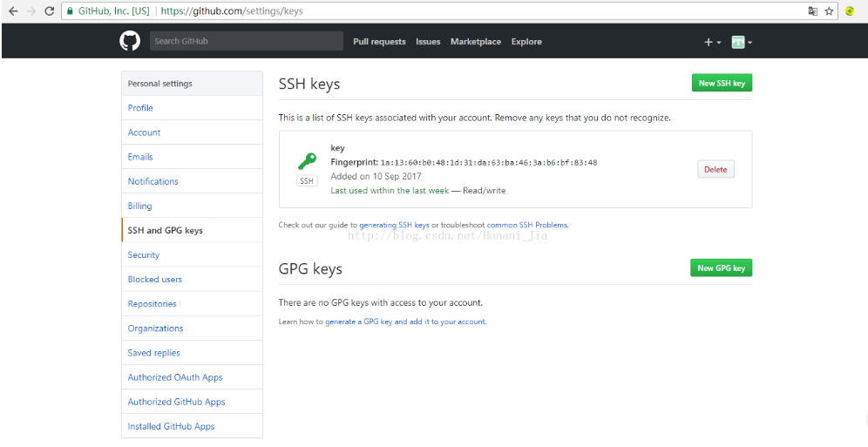Open Profile settings
Screen dimensions: 868x447
tap(192, 108)
